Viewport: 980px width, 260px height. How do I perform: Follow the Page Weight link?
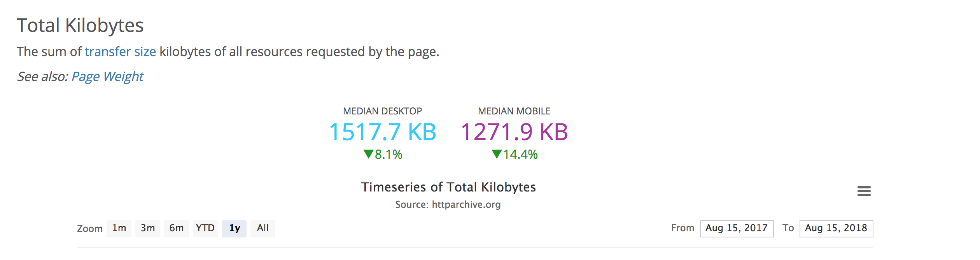107,77
